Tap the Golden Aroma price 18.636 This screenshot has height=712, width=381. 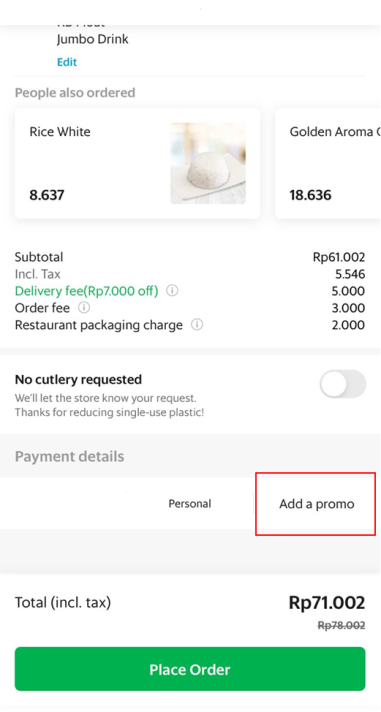pos(311,195)
